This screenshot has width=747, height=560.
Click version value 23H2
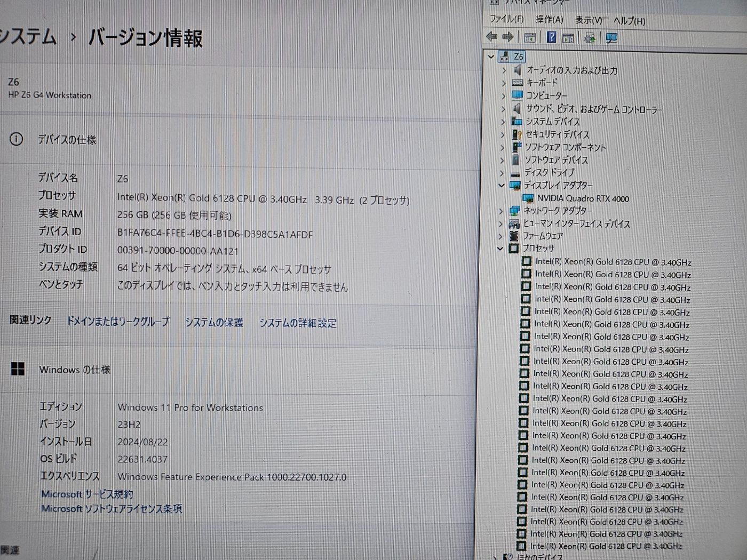click(x=129, y=425)
